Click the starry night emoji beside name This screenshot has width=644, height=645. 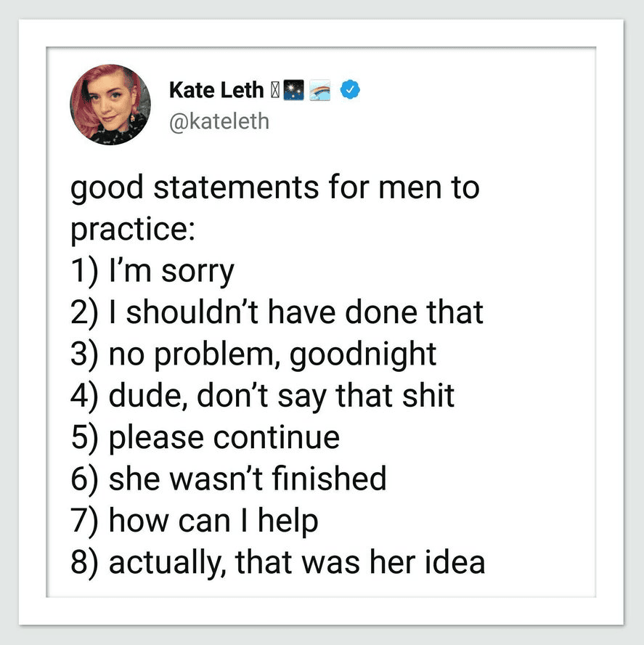pyautogui.click(x=293, y=89)
